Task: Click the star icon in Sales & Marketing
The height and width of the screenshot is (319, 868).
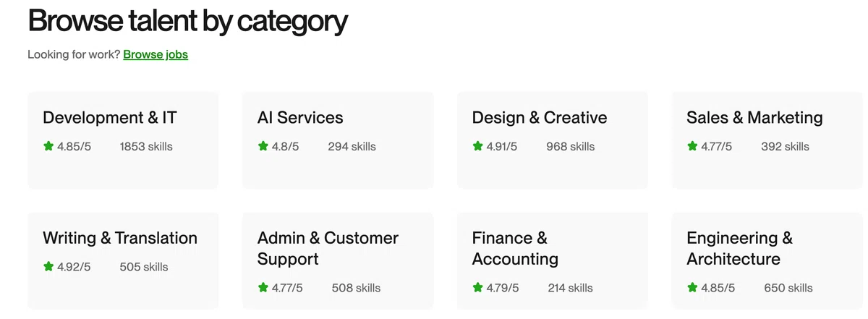Action: (x=692, y=146)
